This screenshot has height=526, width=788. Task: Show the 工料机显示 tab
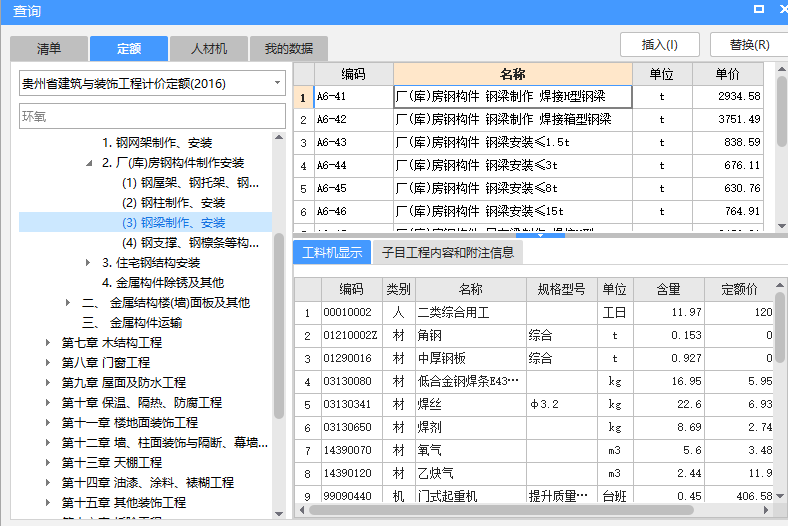pos(332,252)
